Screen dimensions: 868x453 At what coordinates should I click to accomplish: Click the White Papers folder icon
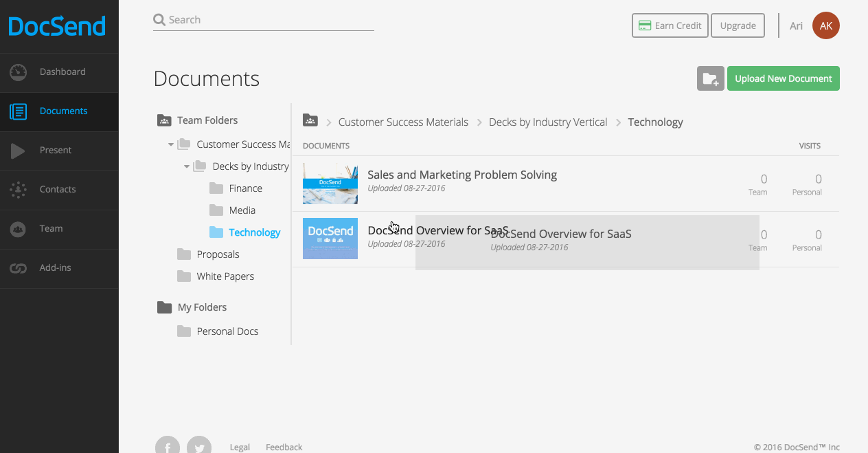pos(184,276)
